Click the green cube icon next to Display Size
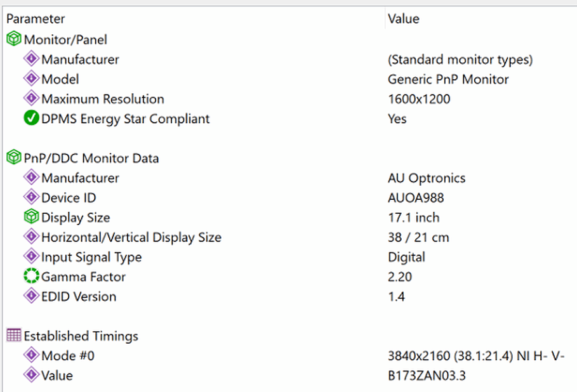This screenshot has width=577, height=392. point(31,216)
